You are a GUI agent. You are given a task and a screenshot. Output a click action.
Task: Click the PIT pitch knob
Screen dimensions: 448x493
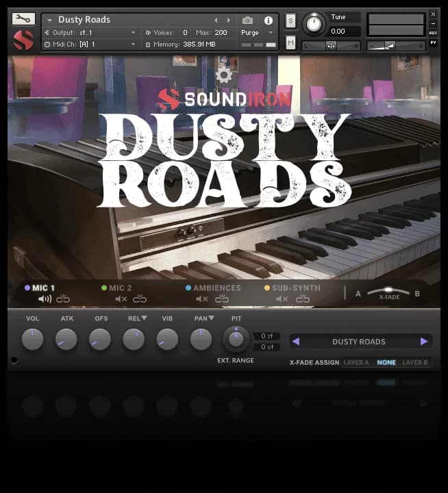tap(236, 339)
